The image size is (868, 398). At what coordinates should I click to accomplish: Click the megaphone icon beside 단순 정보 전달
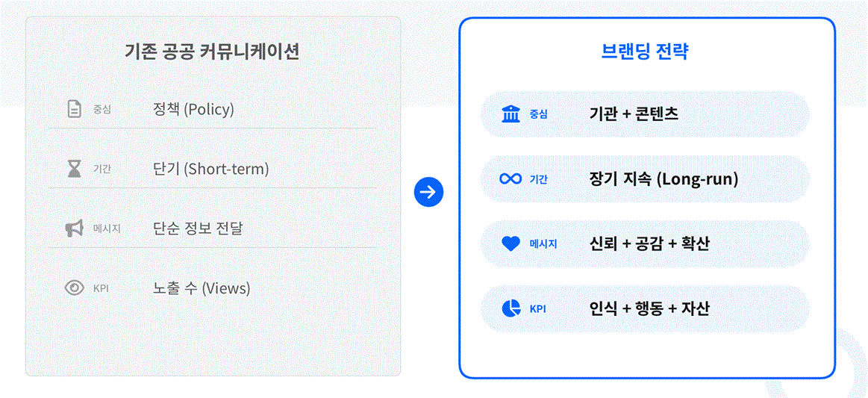[74, 228]
